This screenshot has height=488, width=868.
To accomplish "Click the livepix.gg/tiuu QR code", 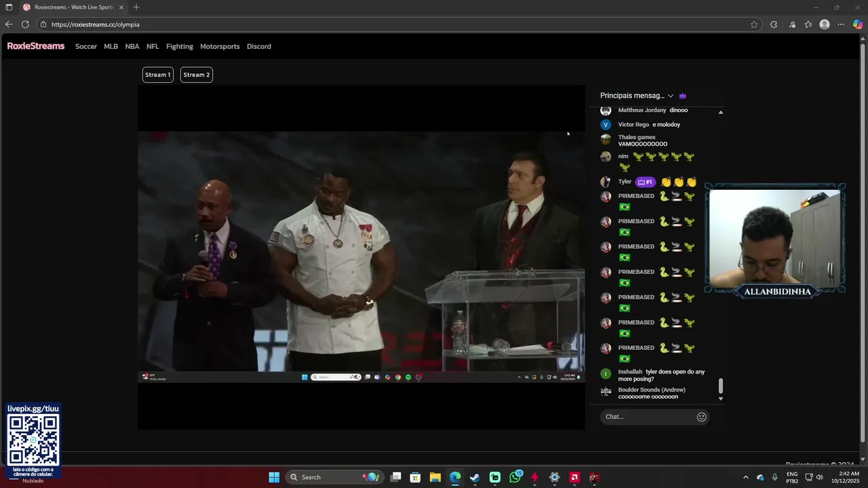I will click(33, 439).
